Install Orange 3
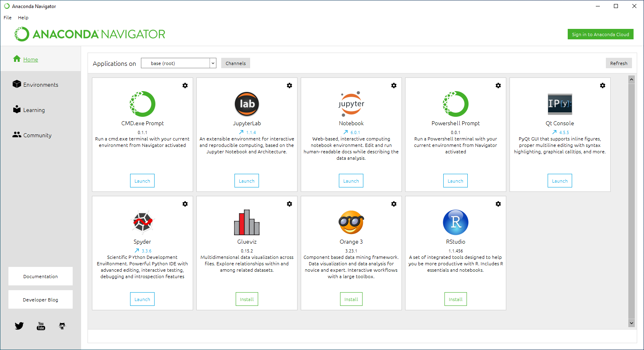The width and height of the screenshot is (644, 350). (351, 299)
